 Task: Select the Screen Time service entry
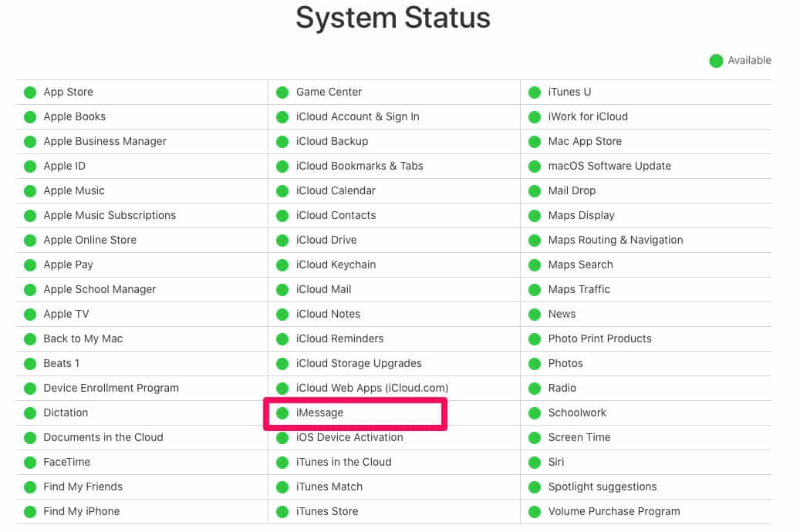click(x=579, y=438)
